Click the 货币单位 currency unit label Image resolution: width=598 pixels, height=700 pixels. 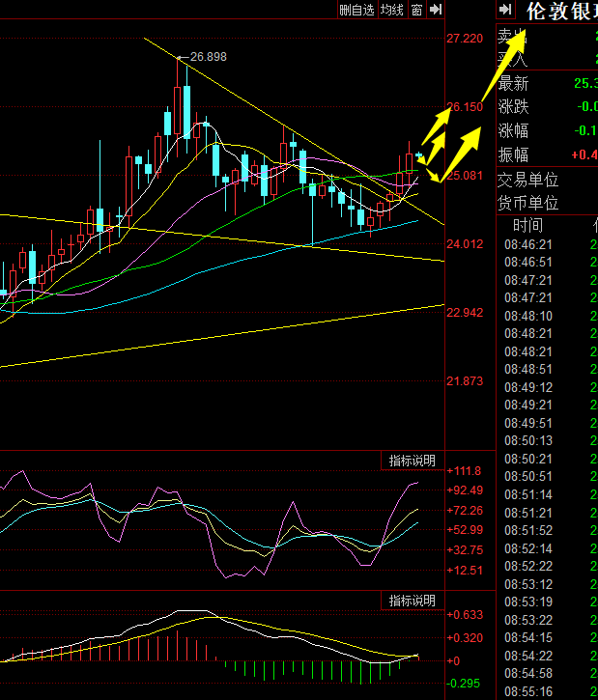click(527, 203)
